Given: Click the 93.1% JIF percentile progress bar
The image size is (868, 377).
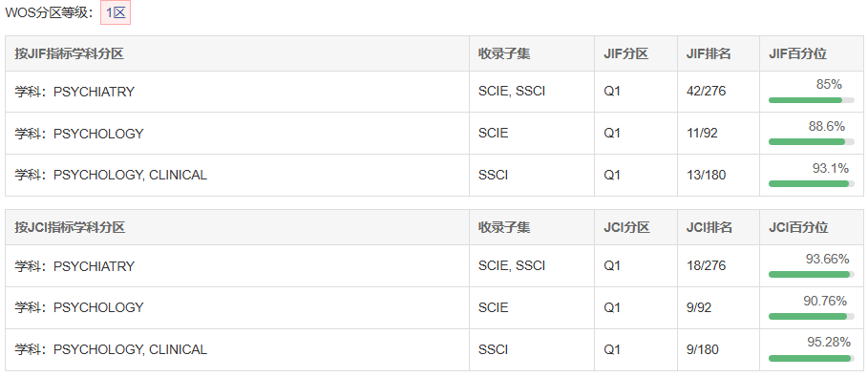Looking at the screenshot, I should pyautogui.click(x=812, y=183).
